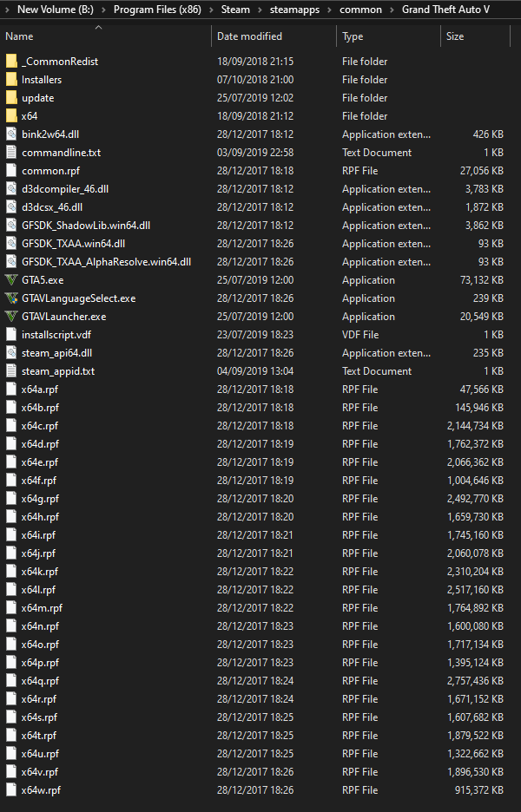Click the steam_appid.txt document icon

[x=11, y=370]
